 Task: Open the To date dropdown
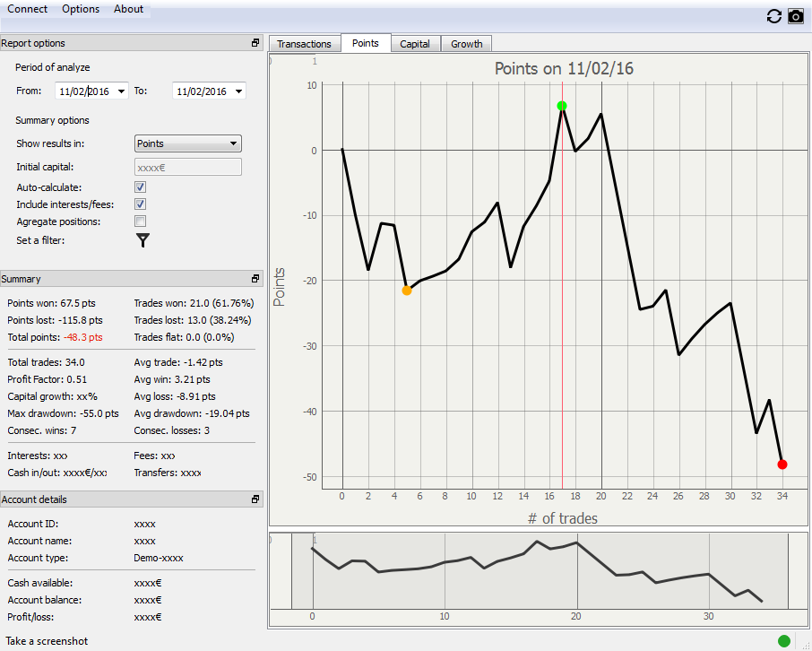238,91
